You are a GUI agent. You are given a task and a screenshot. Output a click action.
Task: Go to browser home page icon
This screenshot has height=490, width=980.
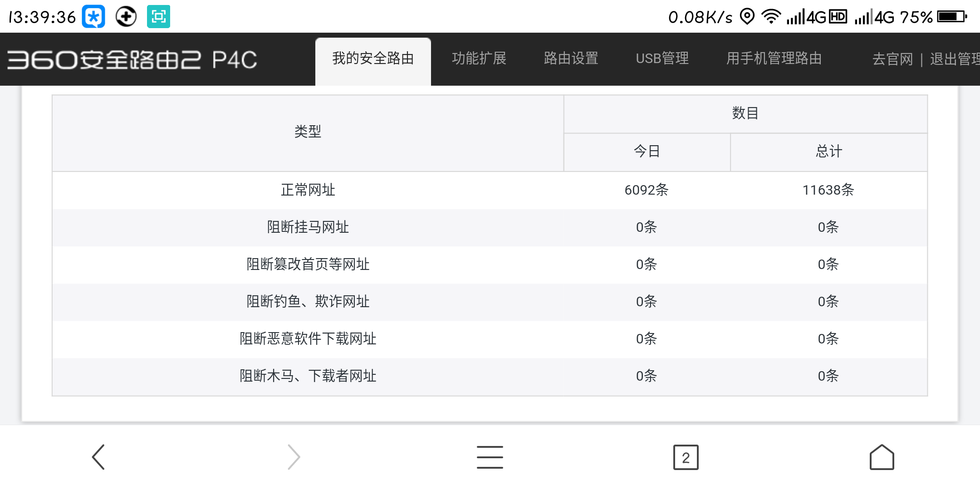882,457
